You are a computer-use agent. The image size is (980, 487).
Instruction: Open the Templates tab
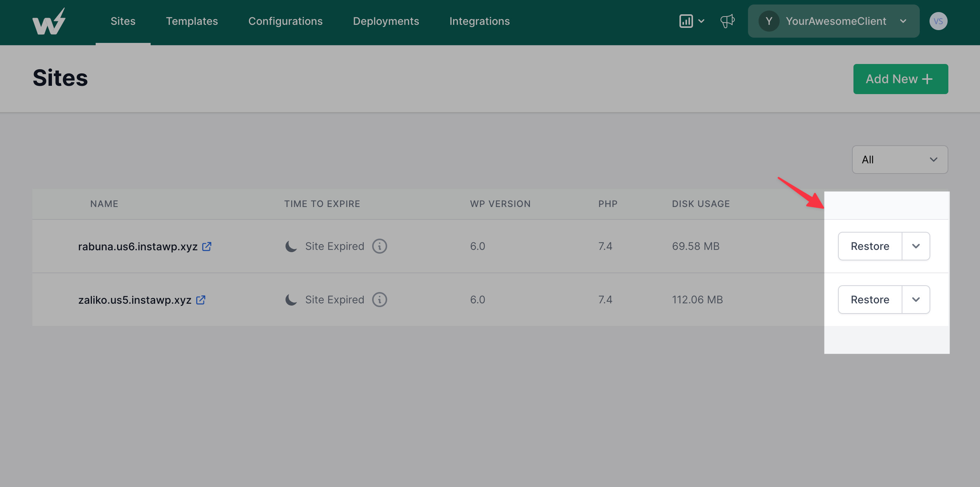click(x=192, y=21)
